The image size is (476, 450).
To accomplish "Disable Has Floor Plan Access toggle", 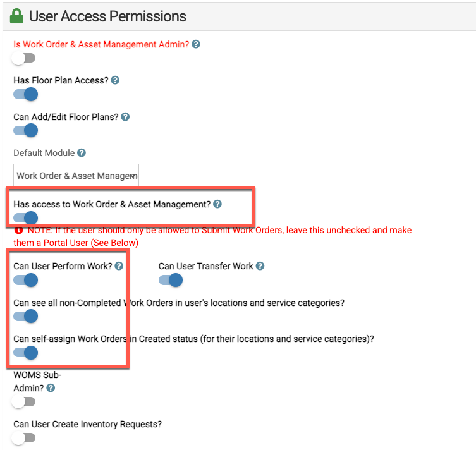I will coord(25,94).
